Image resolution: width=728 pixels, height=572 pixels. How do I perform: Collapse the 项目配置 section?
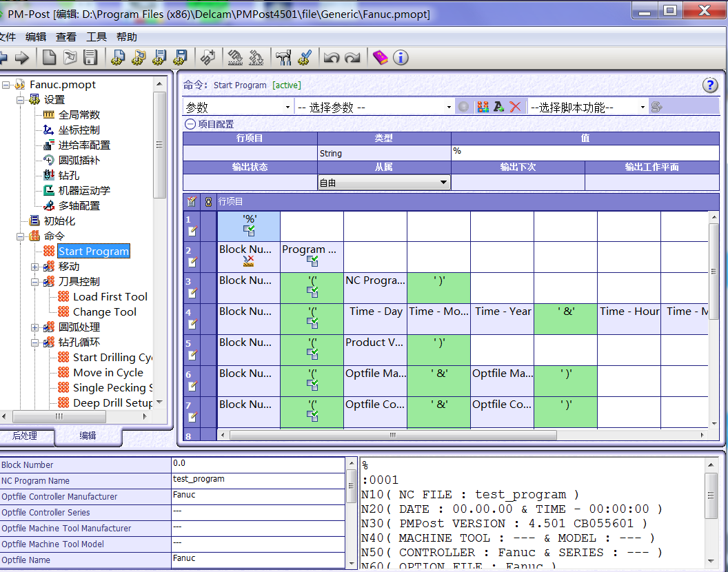190,124
